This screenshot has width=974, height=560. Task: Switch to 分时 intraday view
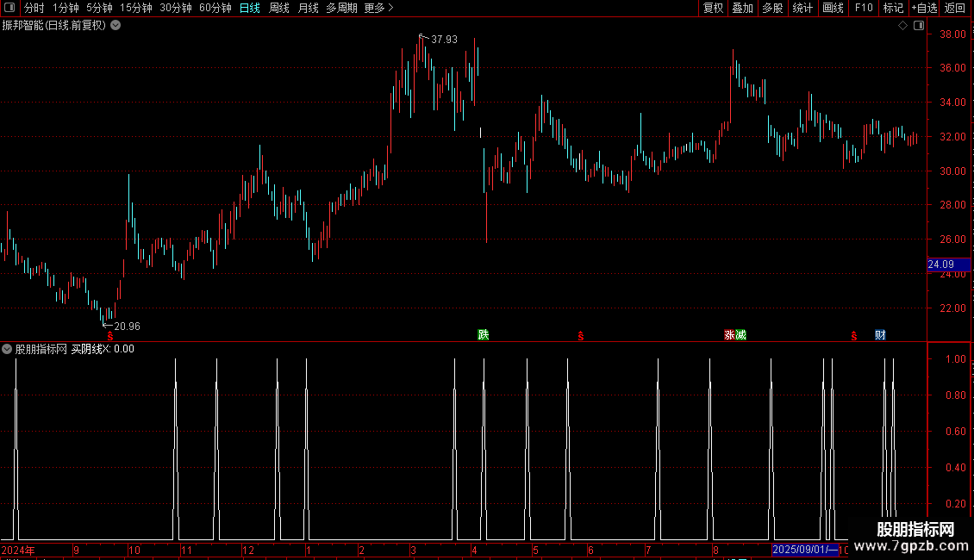point(34,8)
